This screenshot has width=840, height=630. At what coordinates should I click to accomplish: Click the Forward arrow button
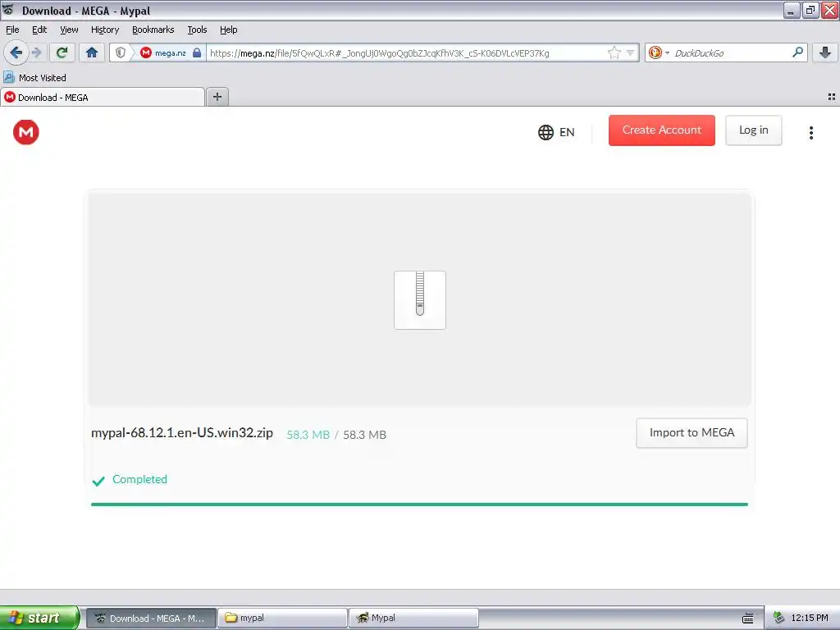(36, 52)
